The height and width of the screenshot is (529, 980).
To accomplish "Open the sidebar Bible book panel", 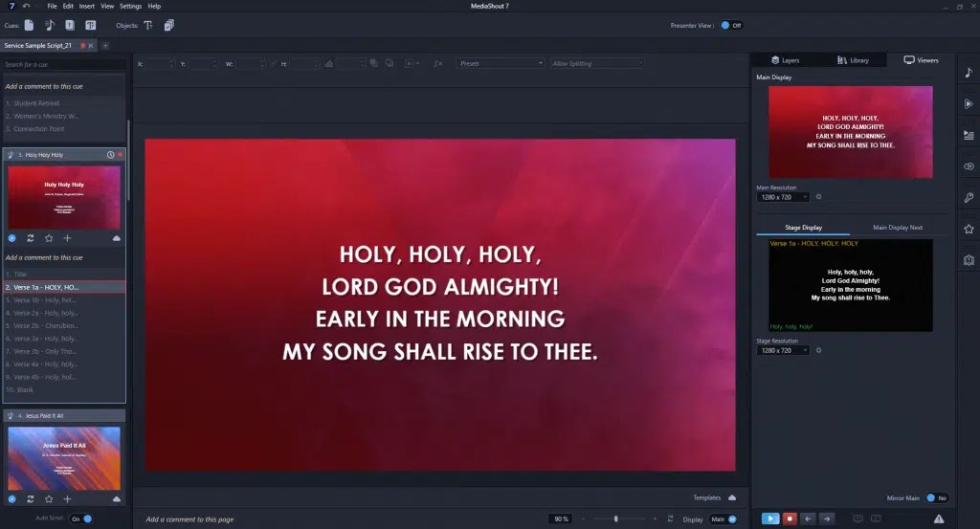I will pos(969,260).
